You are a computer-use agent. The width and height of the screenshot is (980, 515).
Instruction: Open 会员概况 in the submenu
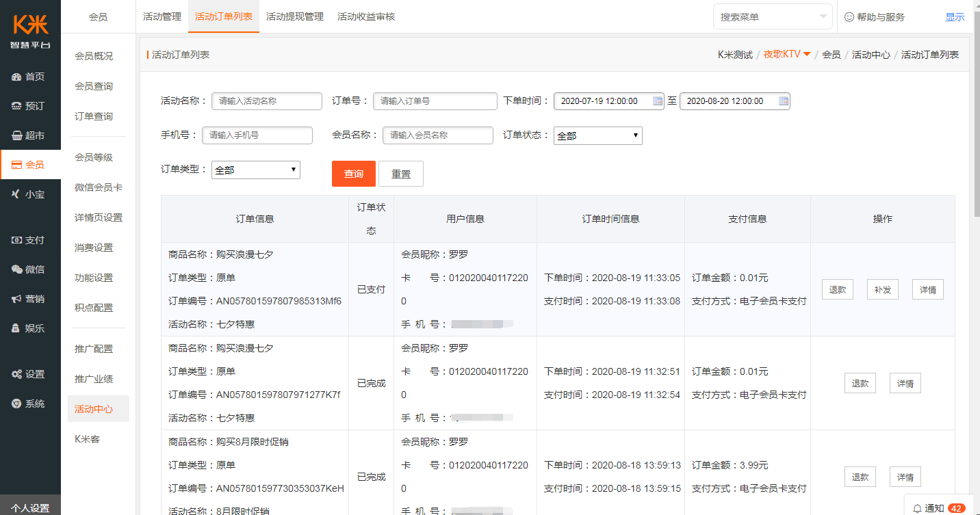tap(94, 56)
